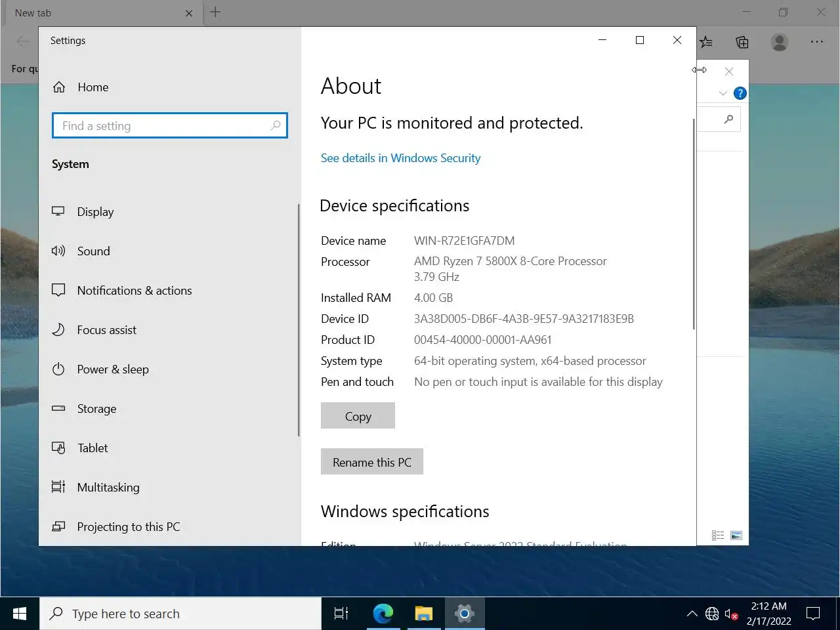Select the Device ID value text
840x630 pixels.
tap(524, 319)
